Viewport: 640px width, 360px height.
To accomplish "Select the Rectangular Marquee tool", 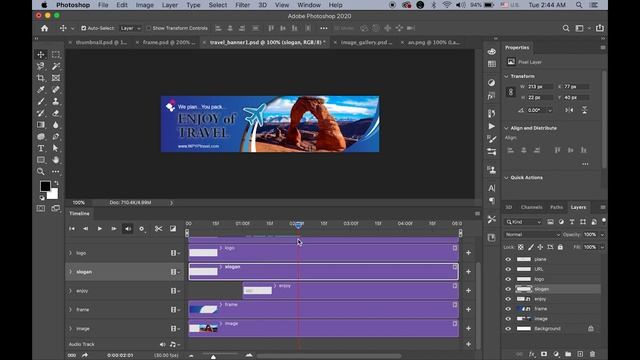I will (56, 54).
